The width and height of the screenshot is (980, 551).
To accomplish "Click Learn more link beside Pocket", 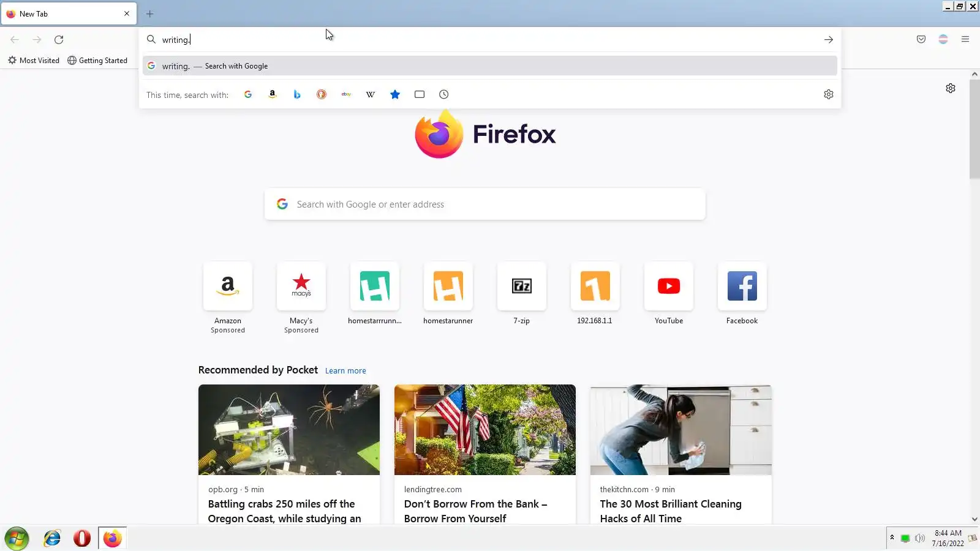I will 345,371.
